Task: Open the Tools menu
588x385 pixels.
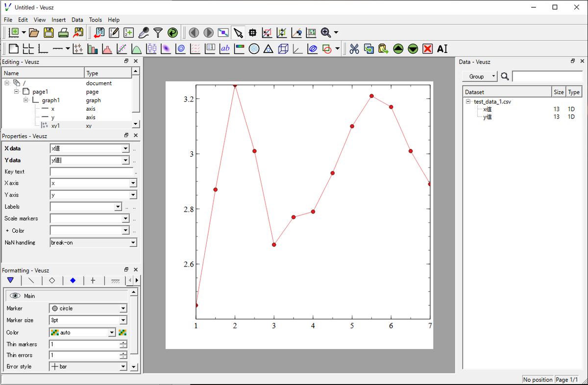Action: point(96,20)
